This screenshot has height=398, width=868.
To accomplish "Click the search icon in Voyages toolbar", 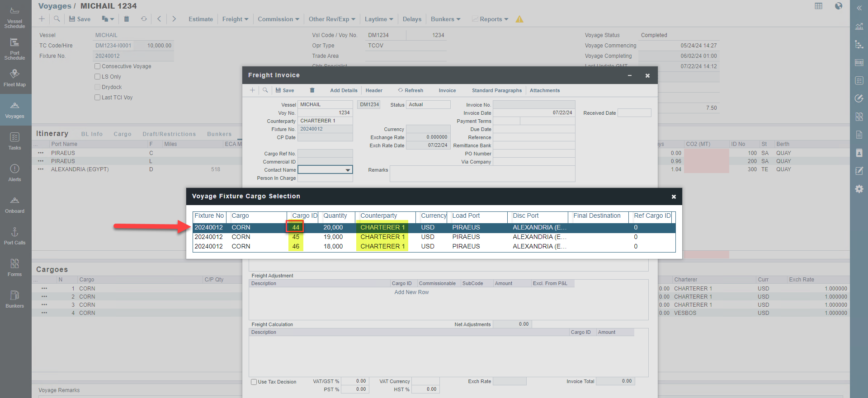I will click(x=57, y=19).
